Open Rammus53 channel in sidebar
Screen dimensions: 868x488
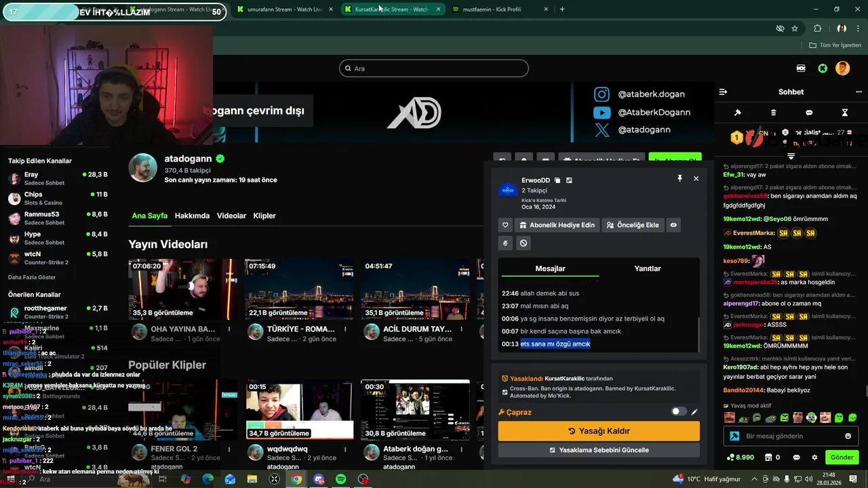click(x=58, y=218)
